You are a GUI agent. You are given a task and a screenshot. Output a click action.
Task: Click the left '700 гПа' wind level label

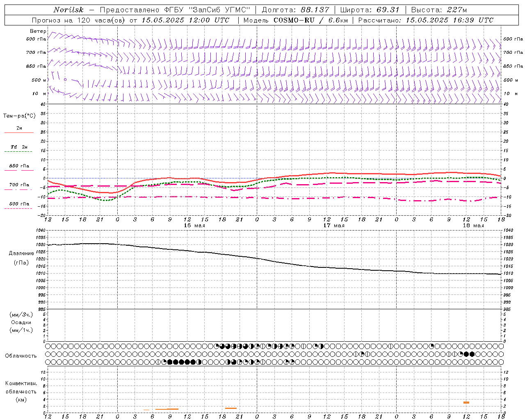click(x=36, y=52)
